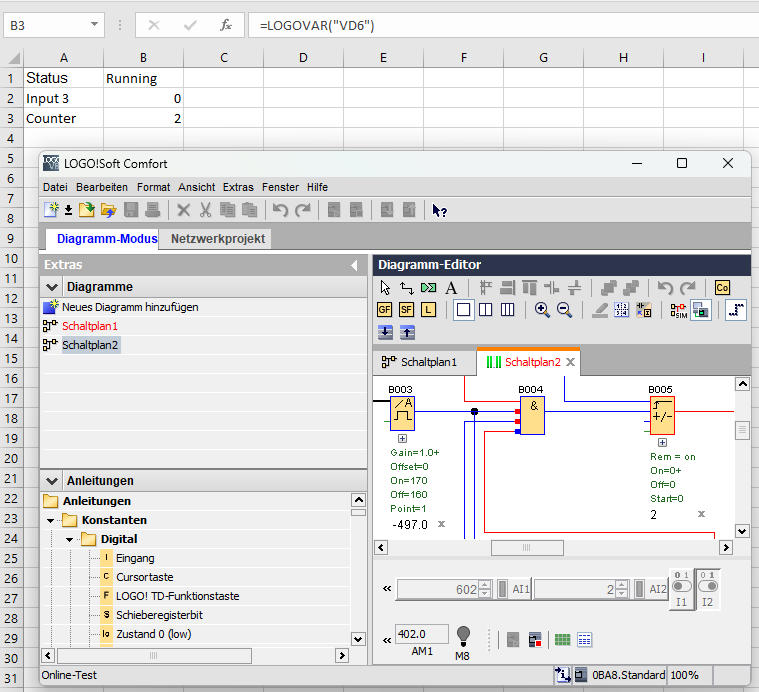Switch to the Netzwerkprojekt mode

(x=217, y=239)
